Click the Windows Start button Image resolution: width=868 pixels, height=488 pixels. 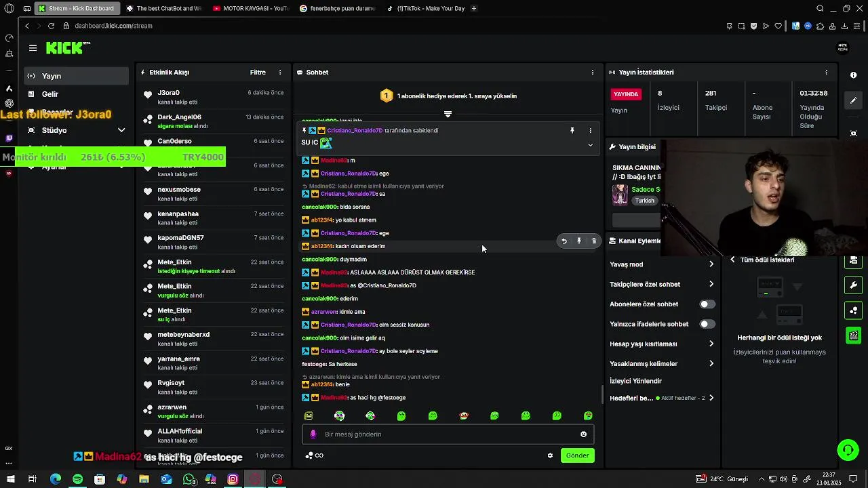pyautogui.click(x=10, y=479)
